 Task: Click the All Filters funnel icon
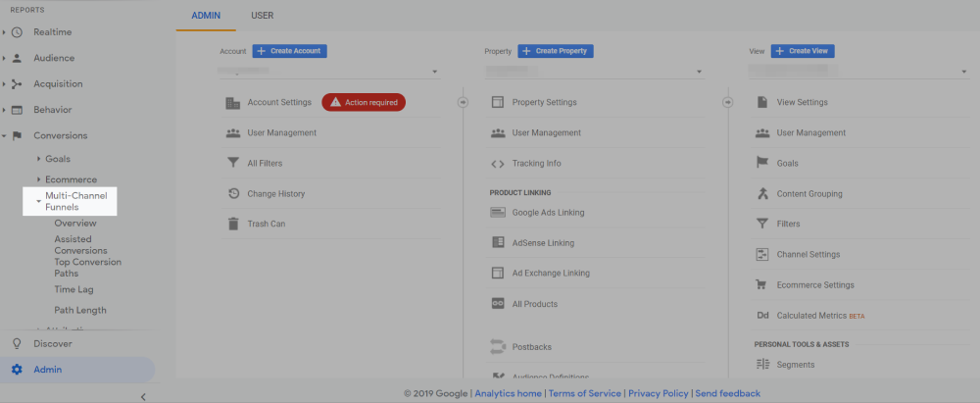pyautogui.click(x=232, y=164)
